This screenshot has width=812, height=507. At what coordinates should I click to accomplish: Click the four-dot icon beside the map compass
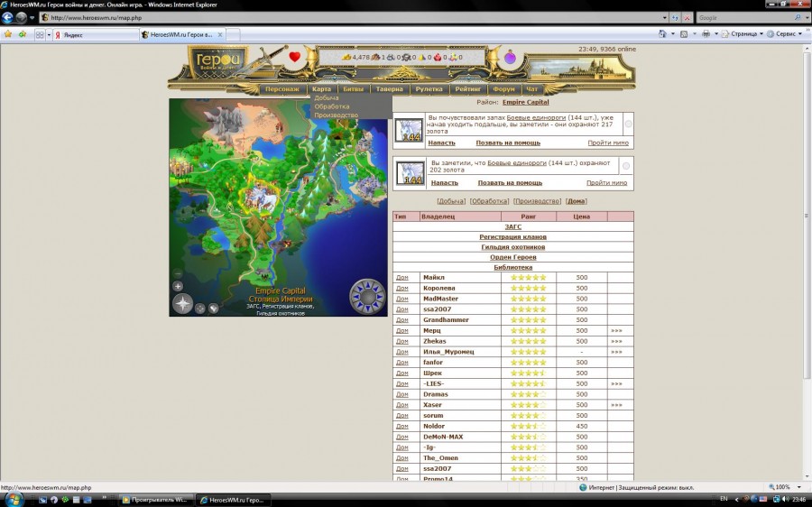200,309
